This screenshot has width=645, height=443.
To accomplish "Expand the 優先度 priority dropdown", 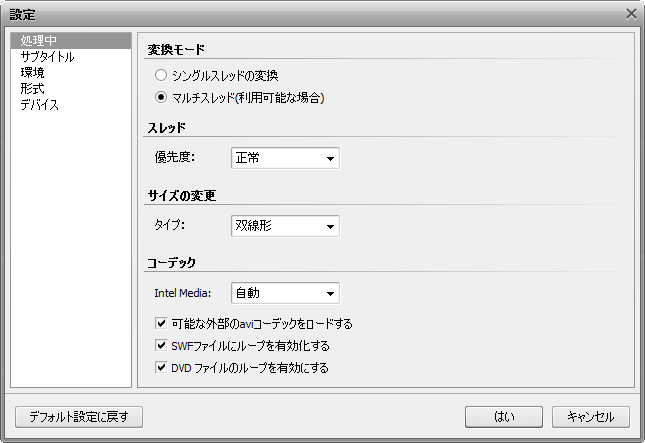I will pos(285,158).
